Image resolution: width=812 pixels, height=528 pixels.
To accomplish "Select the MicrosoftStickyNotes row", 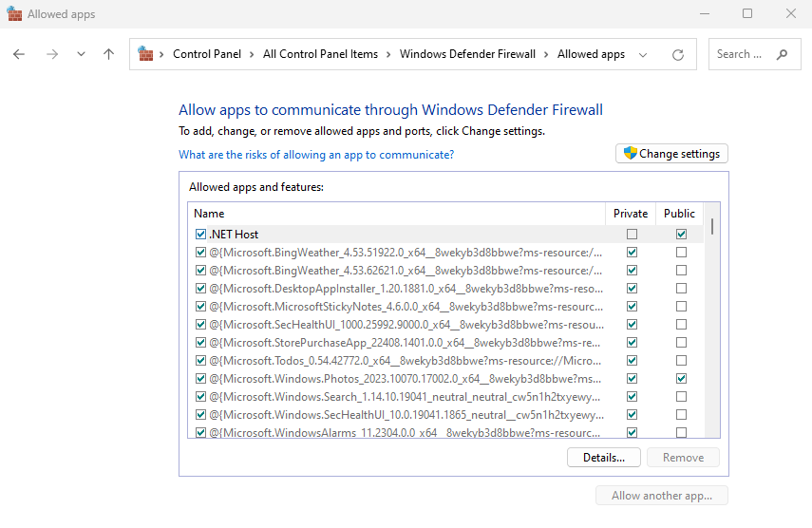I will (445, 307).
